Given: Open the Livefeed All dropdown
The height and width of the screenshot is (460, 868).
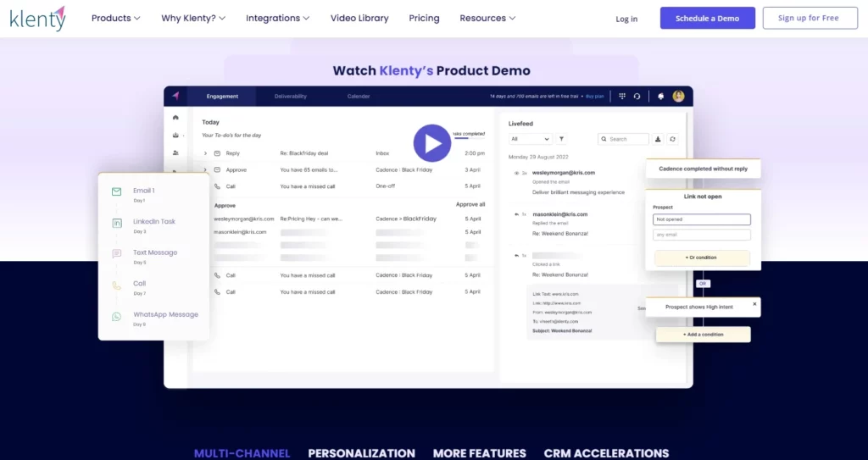Looking at the screenshot, I should (x=530, y=139).
